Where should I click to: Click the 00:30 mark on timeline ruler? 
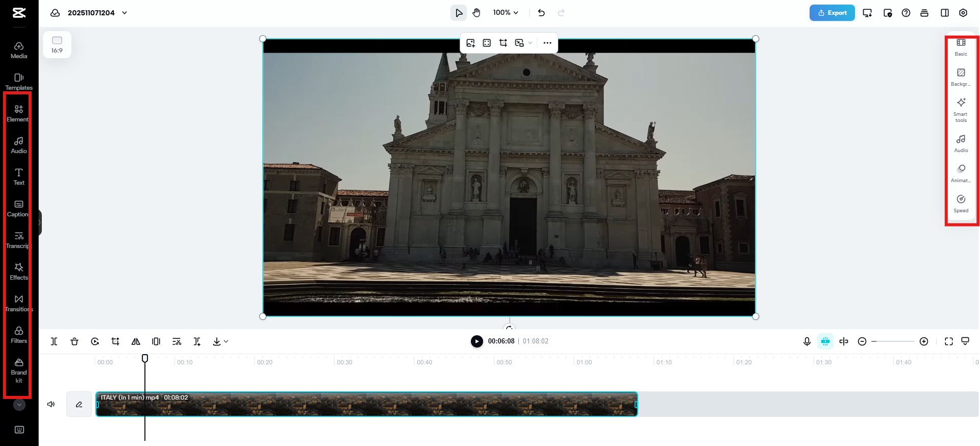[x=344, y=362]
